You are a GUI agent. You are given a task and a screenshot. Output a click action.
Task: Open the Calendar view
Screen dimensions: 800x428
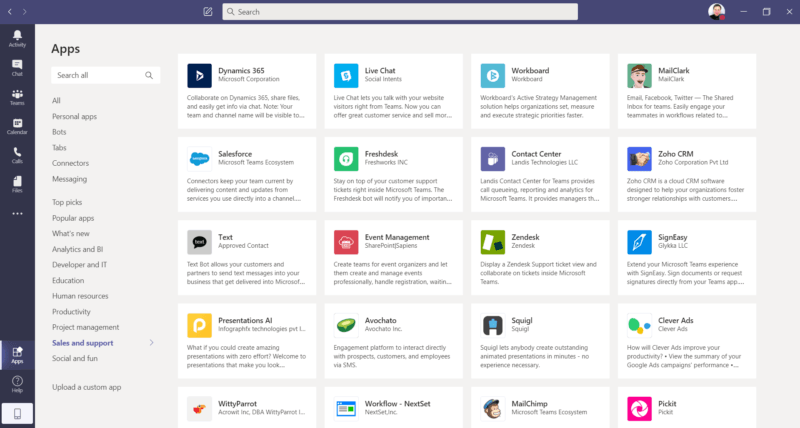click(x=17, y=126)
